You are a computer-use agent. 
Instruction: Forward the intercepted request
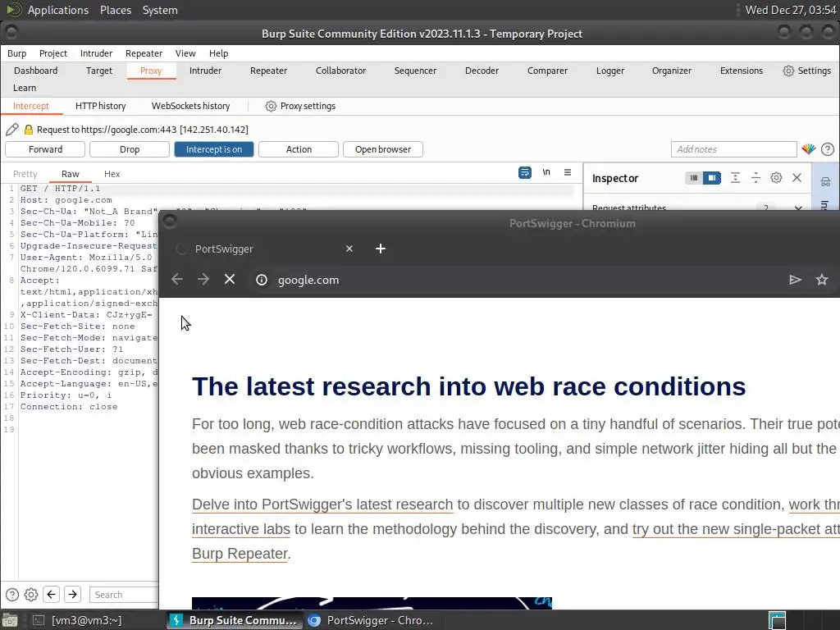(45, 149)
